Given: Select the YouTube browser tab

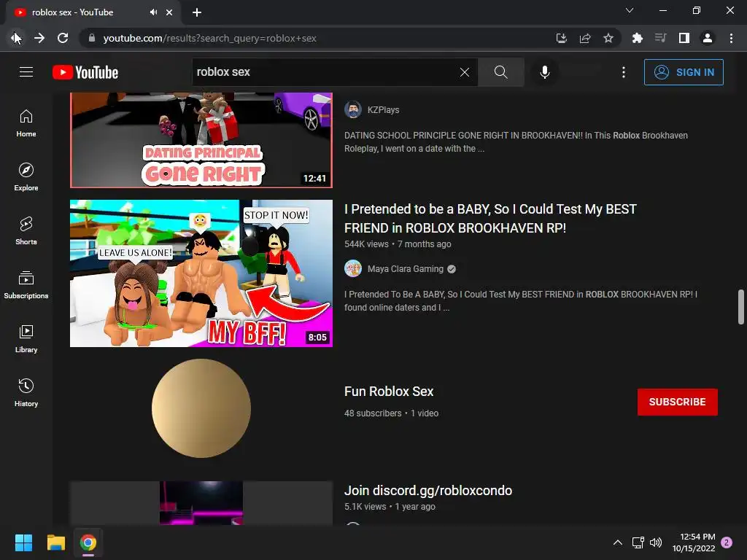Looking at the screenshot, I should pyautogui.click(x=93, y=12).
